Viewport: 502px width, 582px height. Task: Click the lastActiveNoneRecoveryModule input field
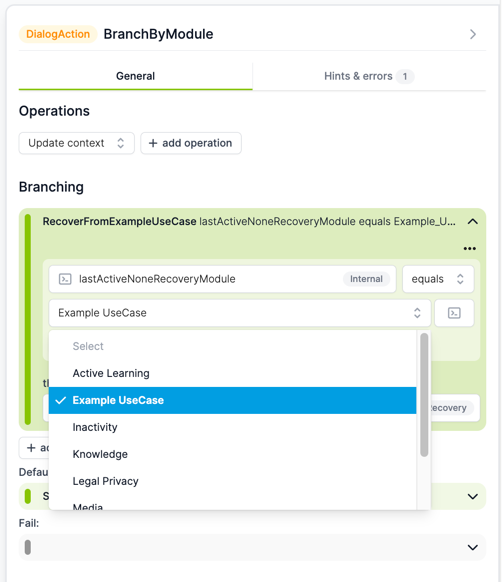pyautogui.click(x=222, y=279)
